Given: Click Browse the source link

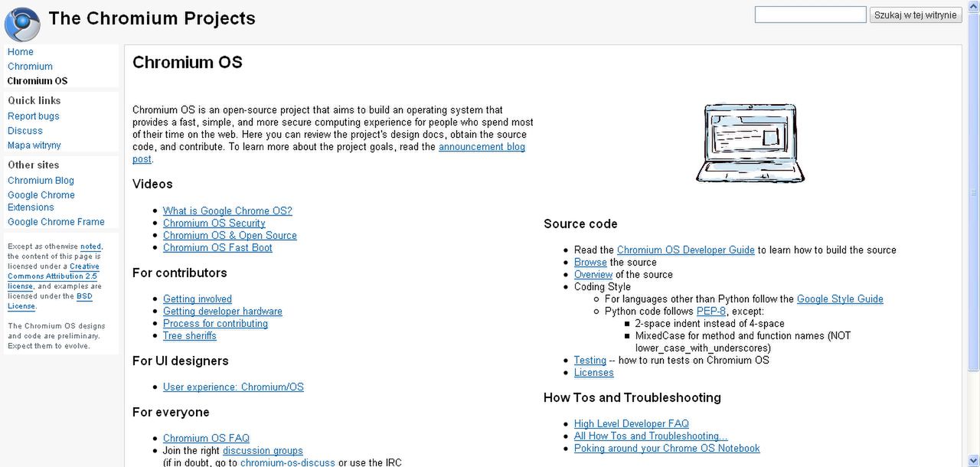Looking at the screenshot, I should coord(590,263).
